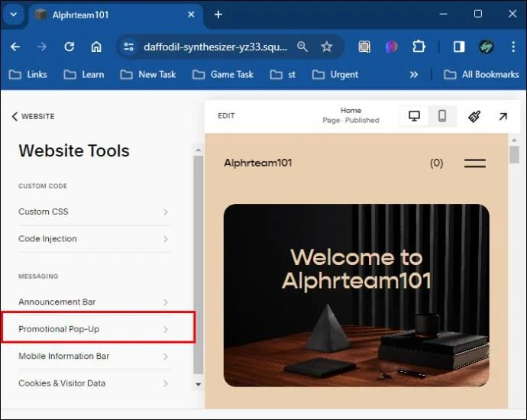This screenshot has width=527, height=420.
Task: Open the Links bookmark folder
Action: [28, 75]
